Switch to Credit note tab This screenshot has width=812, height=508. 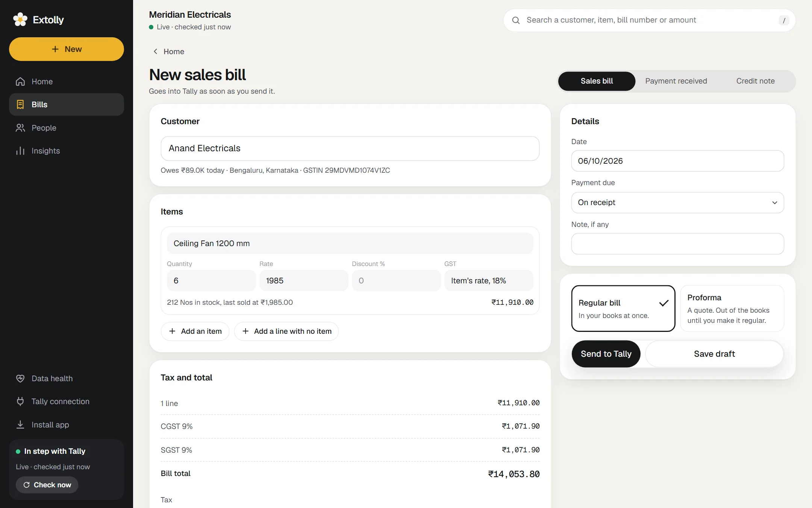click(x=755, y=81)
